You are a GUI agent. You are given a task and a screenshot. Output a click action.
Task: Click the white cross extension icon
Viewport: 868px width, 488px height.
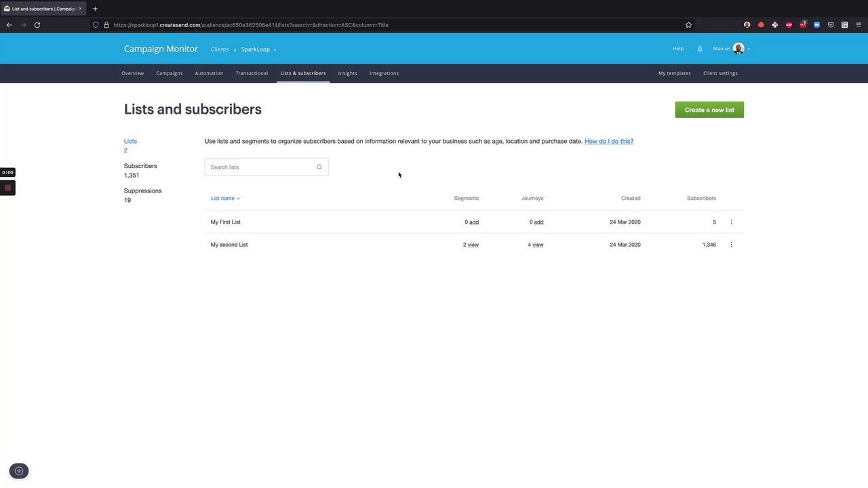click(775, 25)
